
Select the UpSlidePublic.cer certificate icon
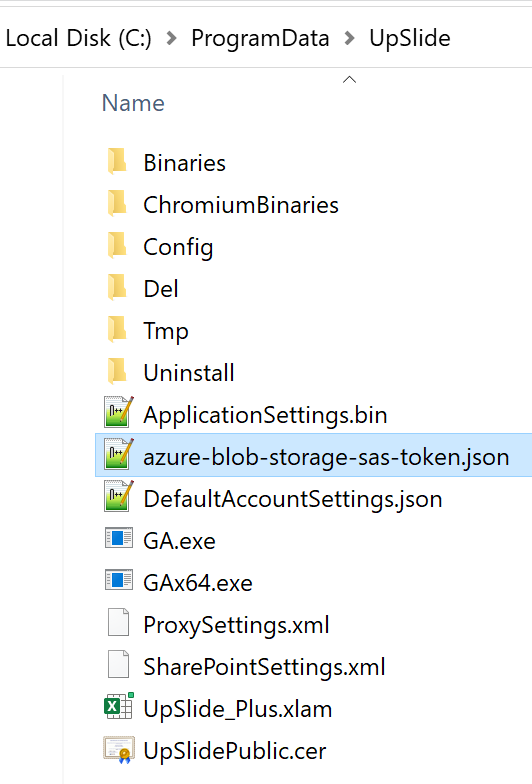pos(119,749)
